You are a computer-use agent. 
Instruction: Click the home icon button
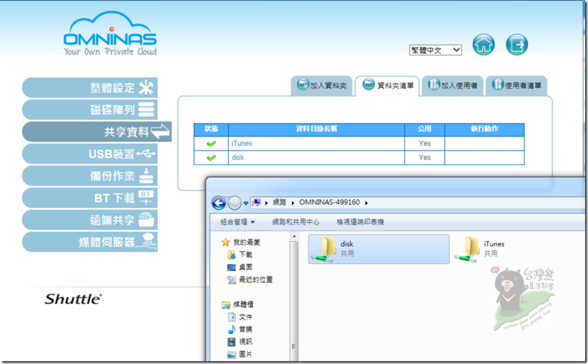point(483,45)
